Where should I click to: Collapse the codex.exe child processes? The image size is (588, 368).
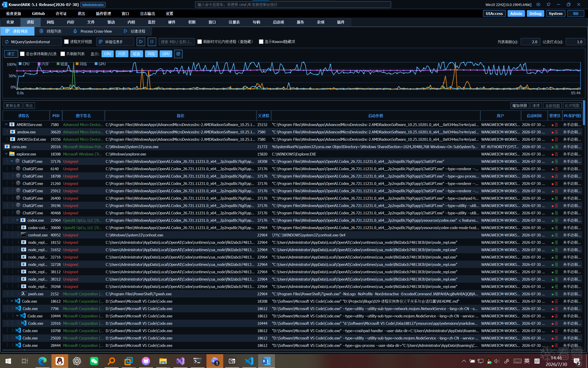tap(17, 220)
